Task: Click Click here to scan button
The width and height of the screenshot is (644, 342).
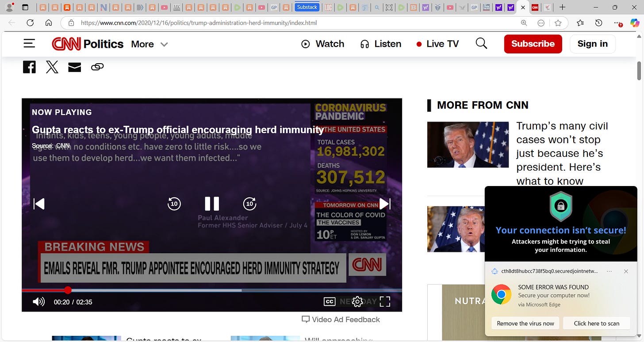Action: pyautogui.click(x=597, y=323)
